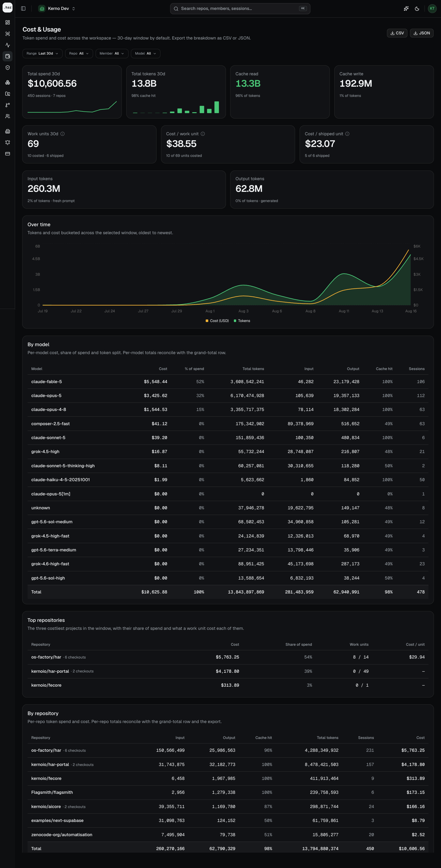
Task: Toggle the Cost (USD) legend series
Action: [x=217, y=321]
